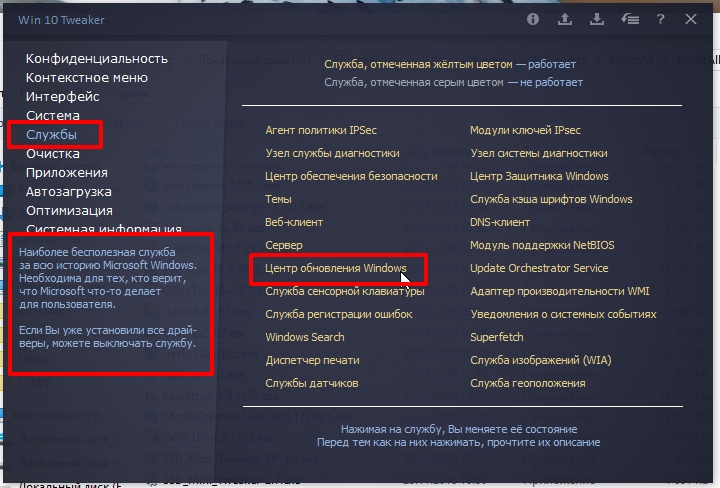Click the 'Наиболее бесполезная служба' description text
Image resolution: width=720 pixels, height=488 pixels.
[108, 278]
